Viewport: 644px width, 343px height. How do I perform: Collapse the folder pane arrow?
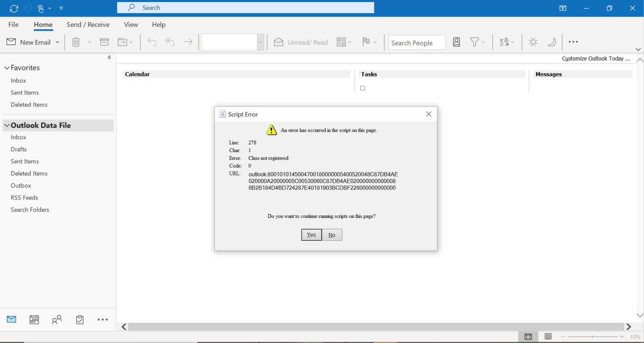pyautogui.click(x=109, y=57)
